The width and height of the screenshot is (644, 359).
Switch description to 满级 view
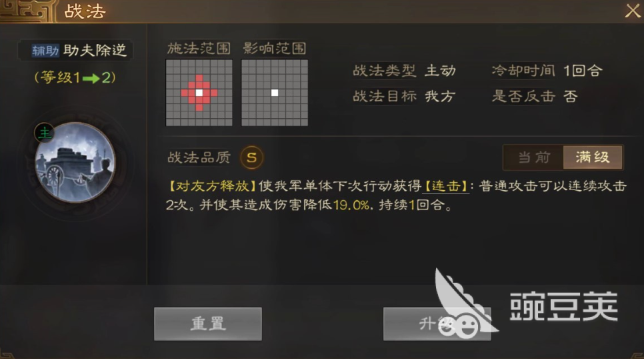point(593,157)
